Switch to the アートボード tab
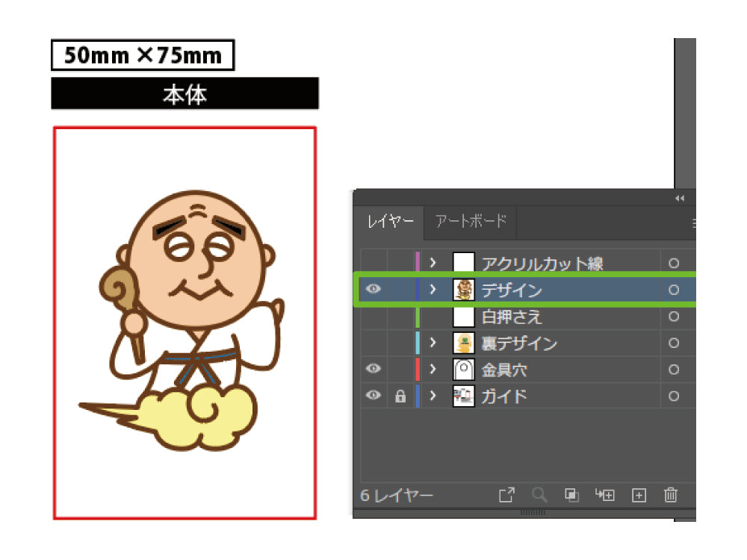Image resolution: width=747 pixels, height=560 pixels. pos(470,222)
